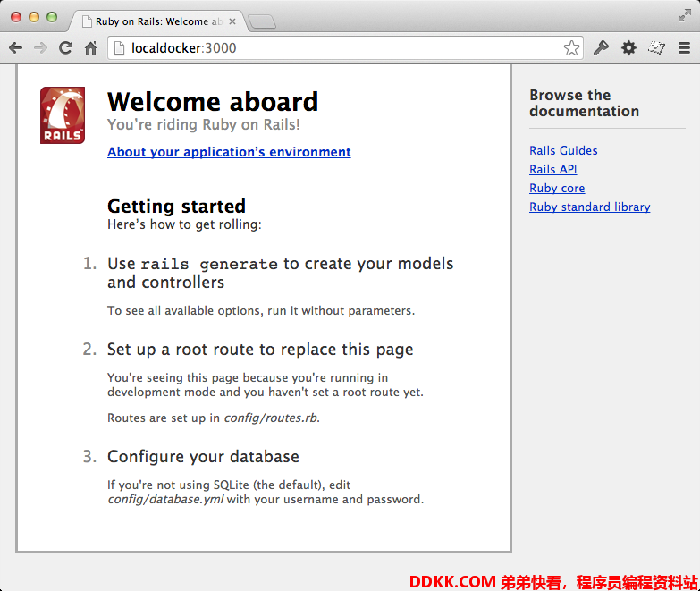Open the gear extension icon
Image resolution: width=700 pixels, height=591 pixels.
click(x=628, y=47)
